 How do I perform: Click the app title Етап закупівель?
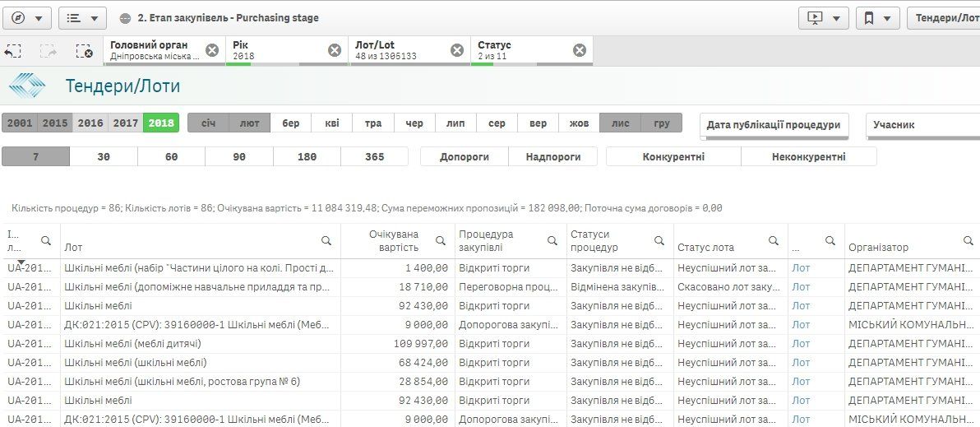[228, 18]
